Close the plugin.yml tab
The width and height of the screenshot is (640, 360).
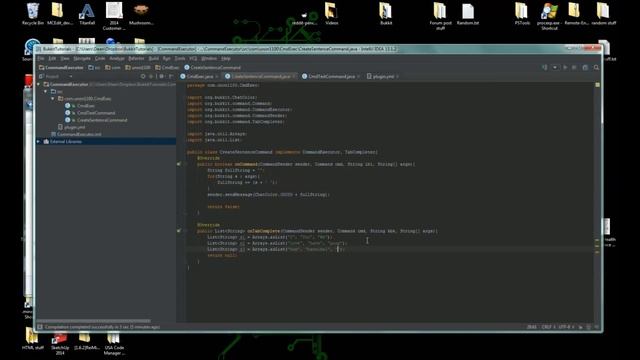pyautogui.click(x=398, y=77)
